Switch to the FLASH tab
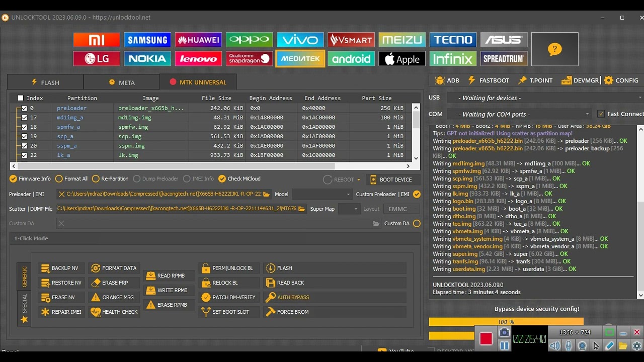 coord(45,82)
